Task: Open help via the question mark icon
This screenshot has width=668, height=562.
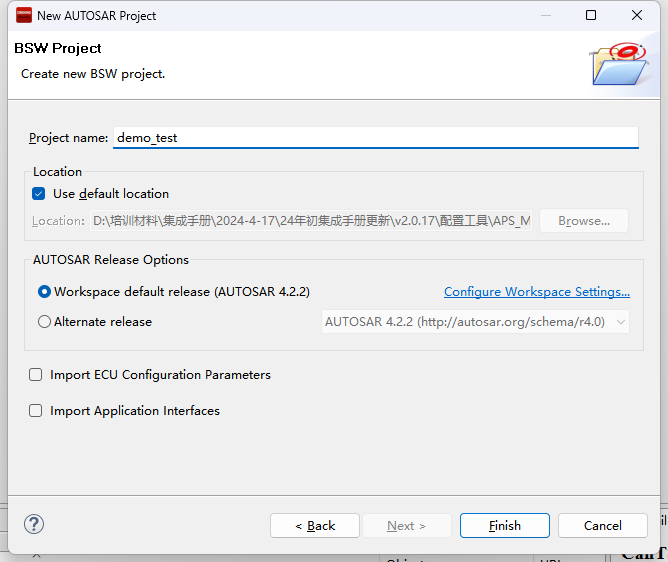Action: point(34,524)
